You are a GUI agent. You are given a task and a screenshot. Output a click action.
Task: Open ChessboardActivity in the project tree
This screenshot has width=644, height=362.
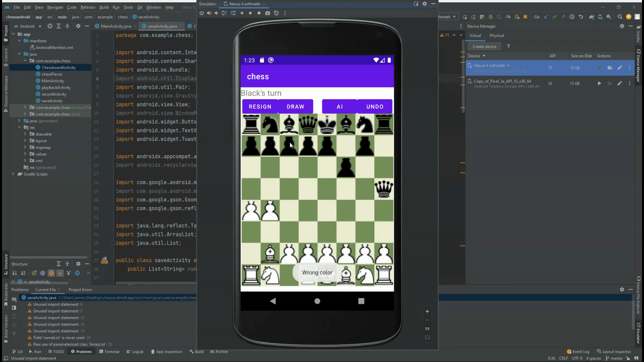pyautogui.click(x=58, y=68)
